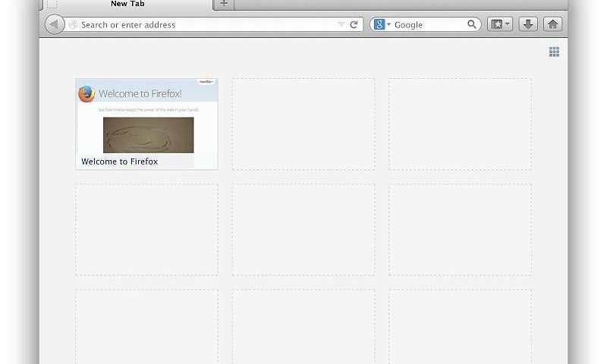Toggle the new tab grid tiles view
Screen dimensions: 607x364
[x=554, y=52]
